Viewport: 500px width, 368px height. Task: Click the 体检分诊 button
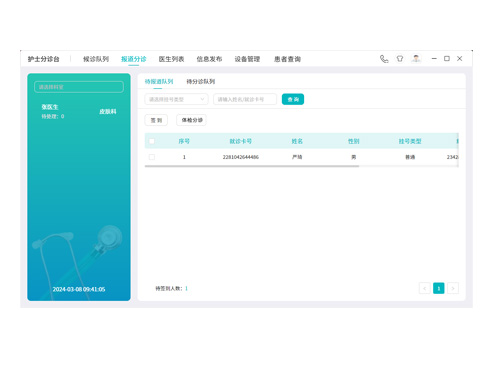192,120
